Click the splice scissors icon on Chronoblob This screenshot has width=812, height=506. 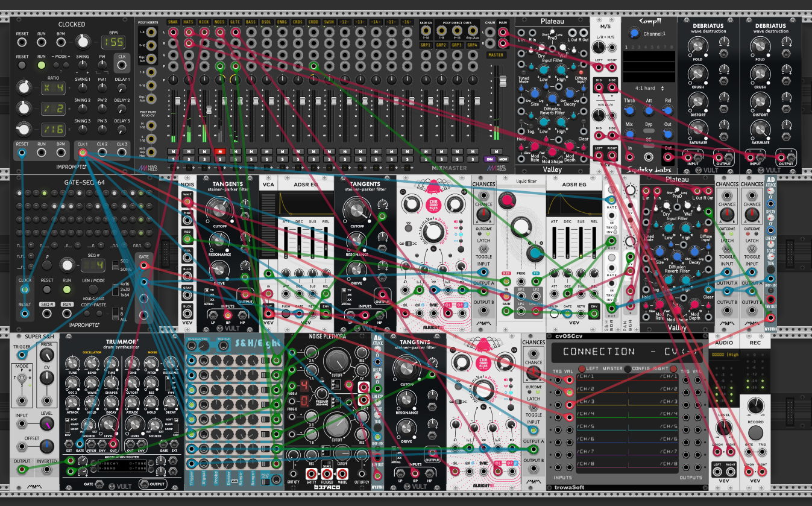(415, 244)
